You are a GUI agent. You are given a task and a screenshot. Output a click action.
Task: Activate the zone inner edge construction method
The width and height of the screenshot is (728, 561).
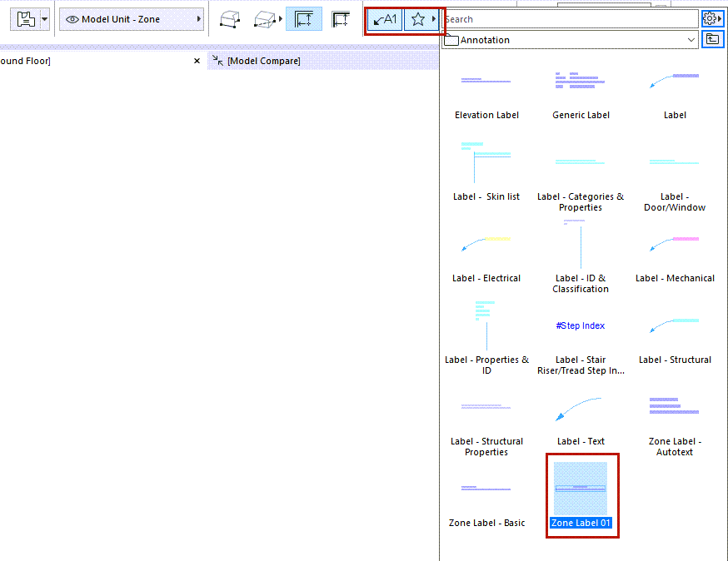click(304, 19)
